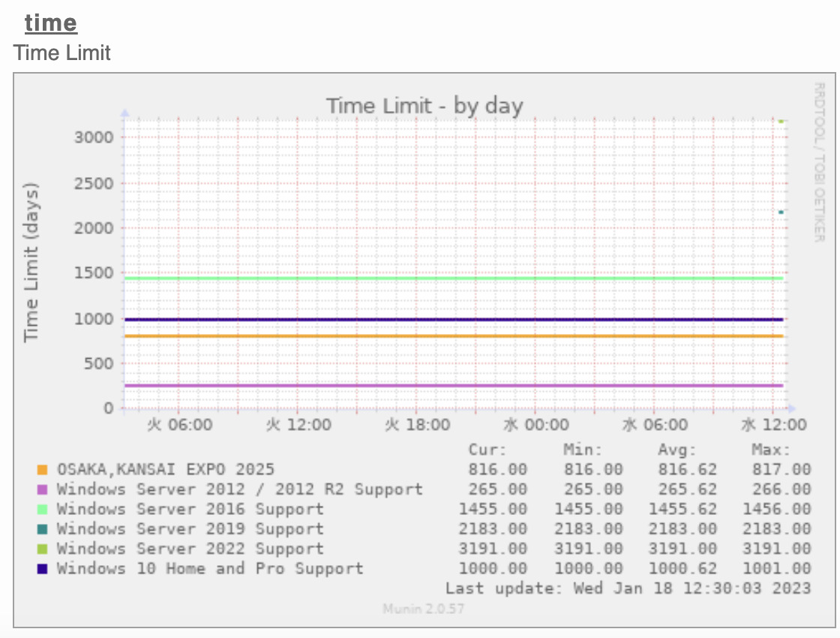840x638 pixels.
Task: Click the teal Windows Server 2019 legend swatch
Action: (42, 529)
